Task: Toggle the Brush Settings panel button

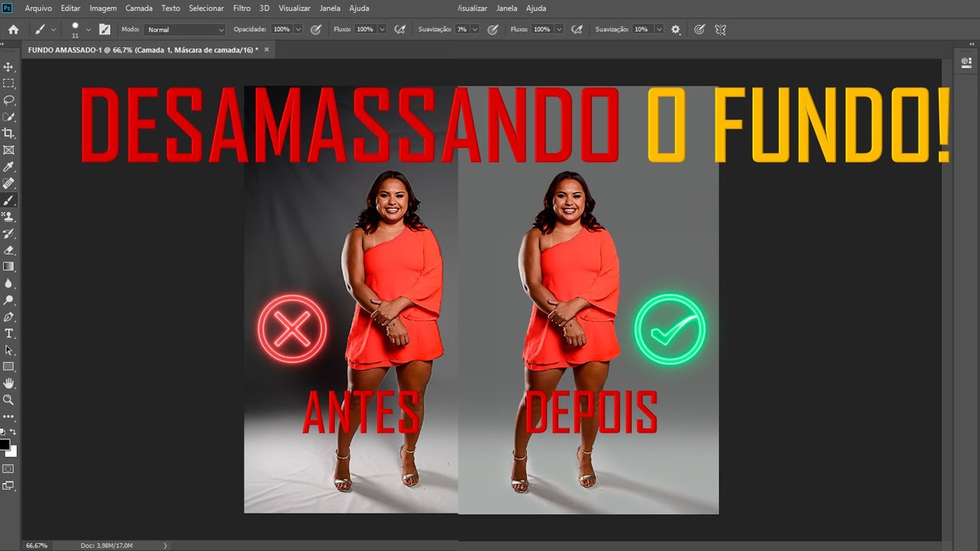Action: [104, 29]
